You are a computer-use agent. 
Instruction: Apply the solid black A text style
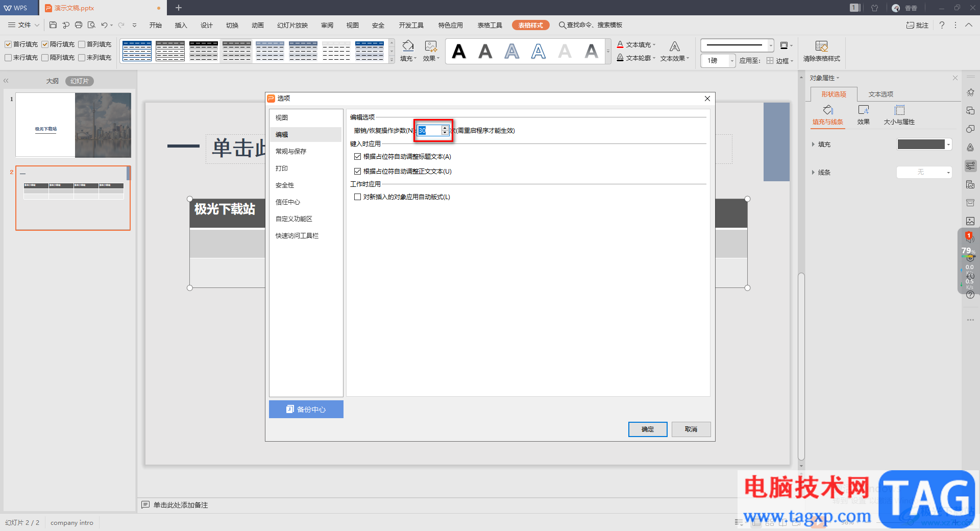tap(459, 51)
